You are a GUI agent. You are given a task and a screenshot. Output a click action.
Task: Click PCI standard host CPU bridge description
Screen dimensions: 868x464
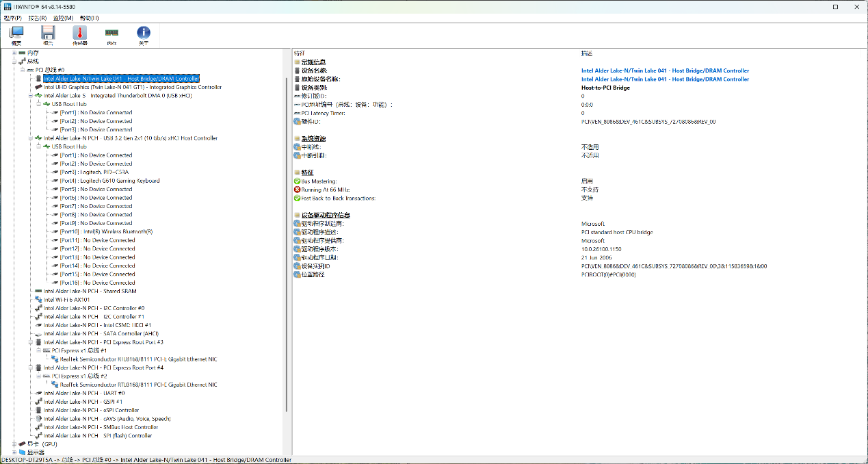(617, 232)
